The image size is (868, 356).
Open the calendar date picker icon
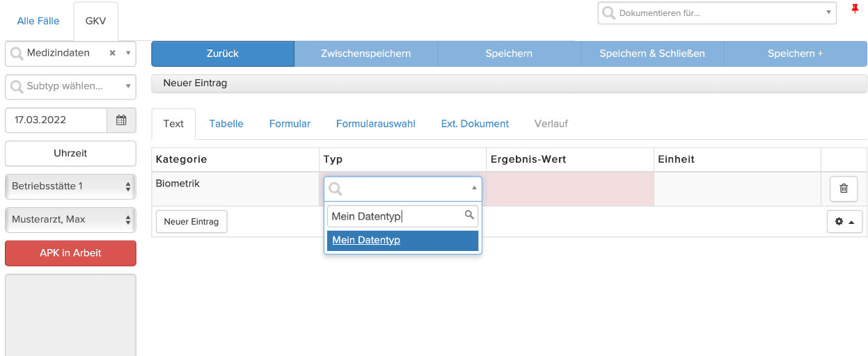[121, 120]
